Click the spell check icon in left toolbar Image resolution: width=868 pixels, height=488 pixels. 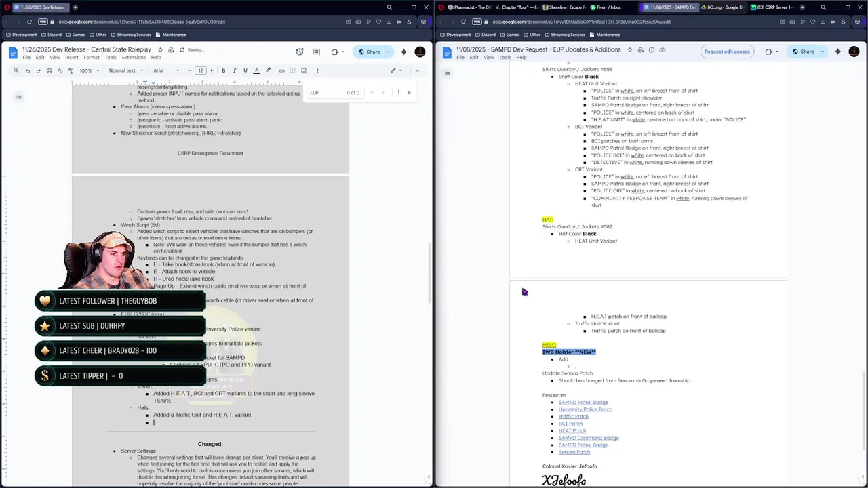(x=60, y=70)
